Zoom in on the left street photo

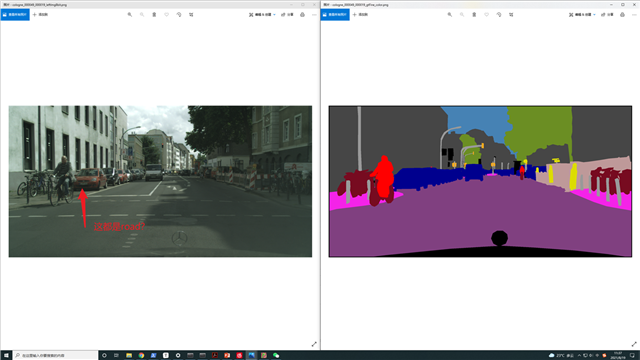click(x=130, y=15)
